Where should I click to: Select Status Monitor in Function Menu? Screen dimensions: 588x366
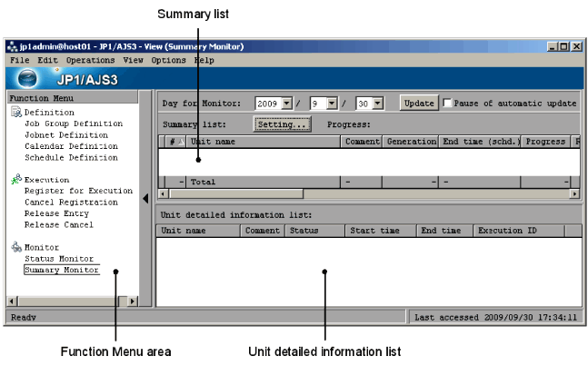click(59, 259)
